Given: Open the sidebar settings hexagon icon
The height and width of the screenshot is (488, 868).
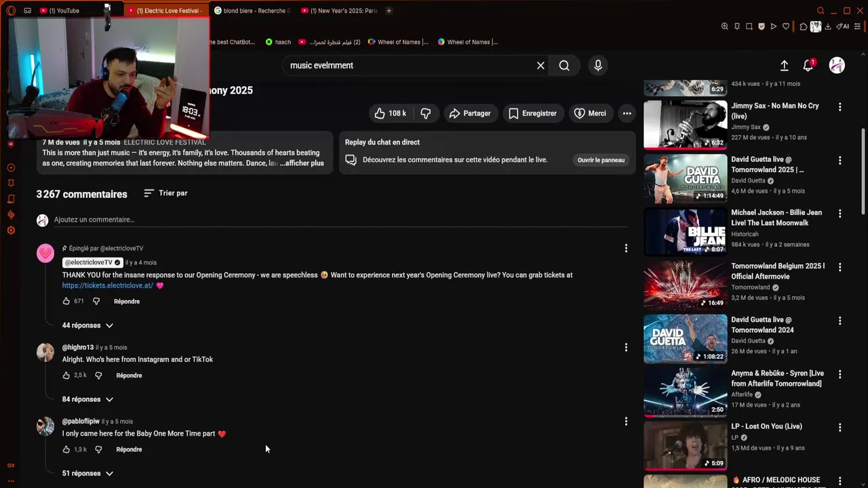Looking at the screenshot, I should (11, 230).
